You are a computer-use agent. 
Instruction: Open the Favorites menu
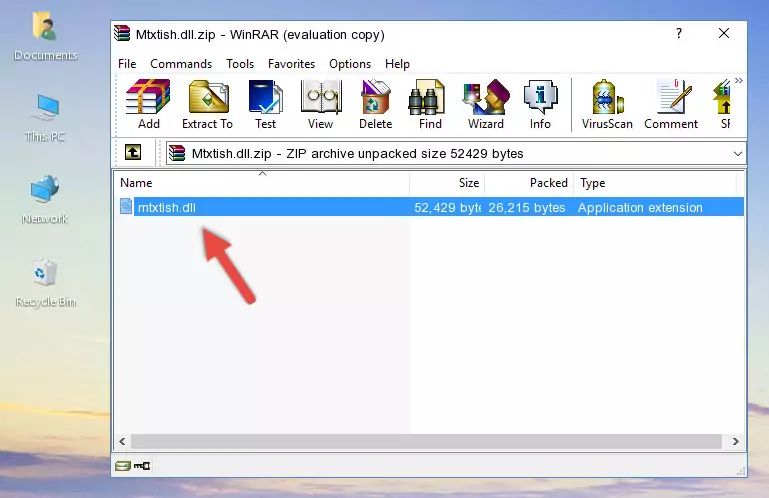(291, 64)
